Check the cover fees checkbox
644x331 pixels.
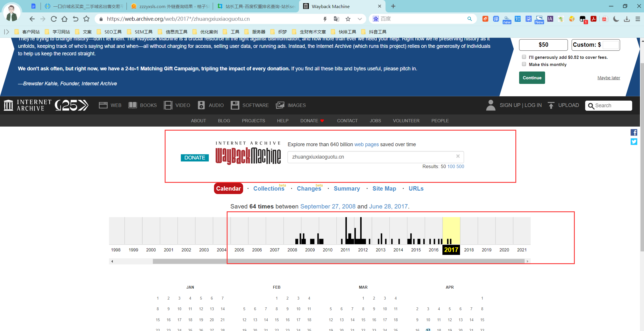coord(524,57)
